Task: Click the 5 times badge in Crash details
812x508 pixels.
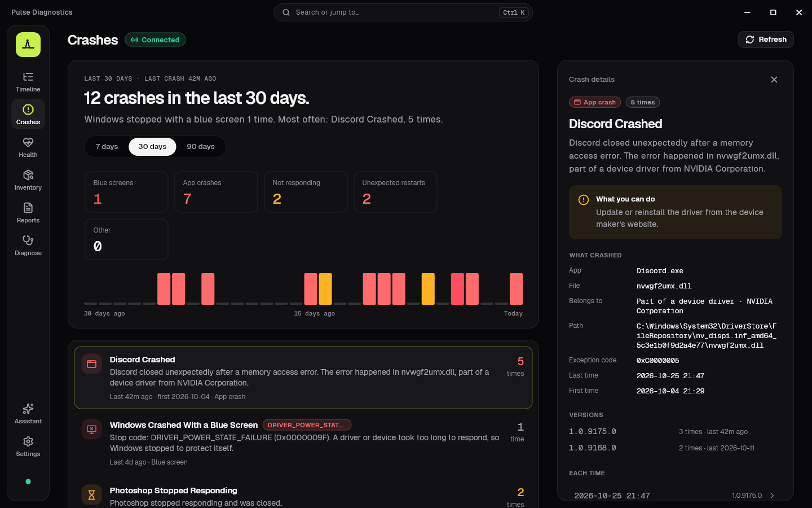Action: coord(642,102)
